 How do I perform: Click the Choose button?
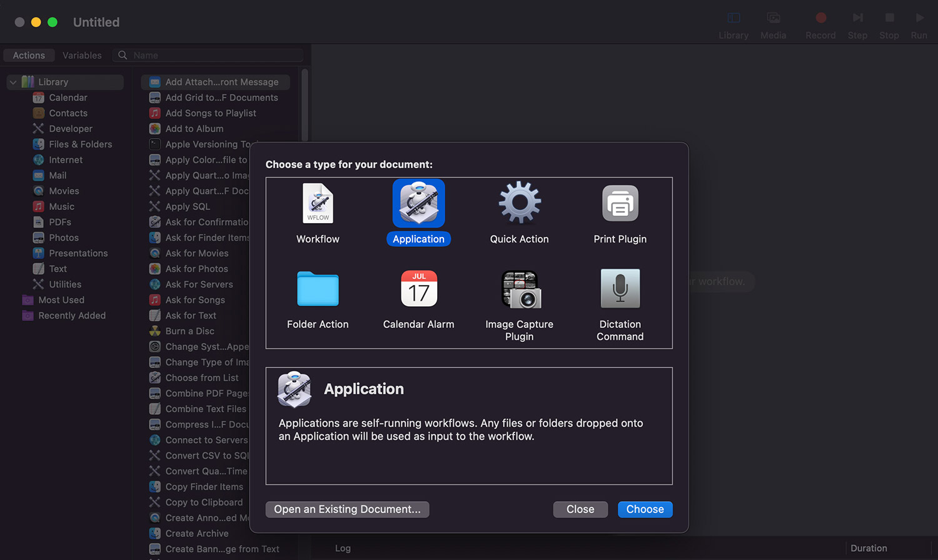pyautogui.click(x=645, y=509)
